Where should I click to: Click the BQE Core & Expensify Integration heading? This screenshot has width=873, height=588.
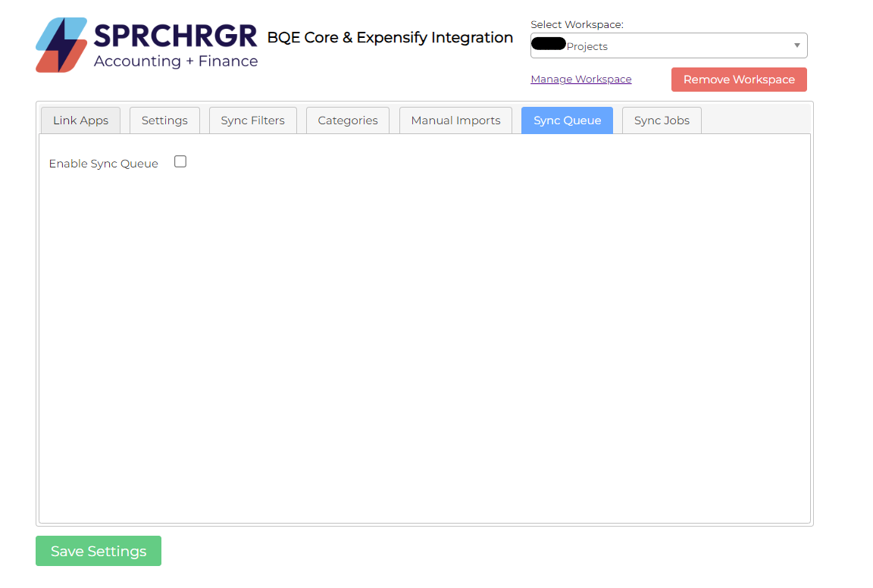pos(390,37)
